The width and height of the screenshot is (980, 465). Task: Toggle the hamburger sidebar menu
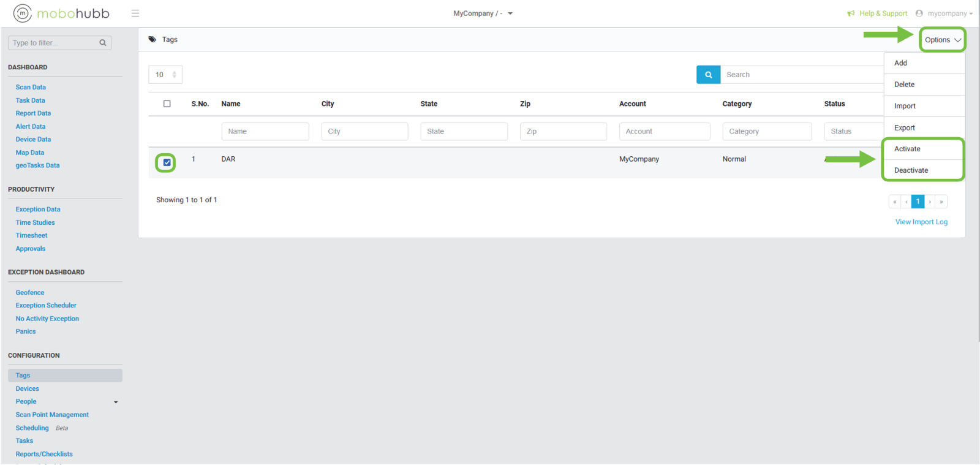[135, 13]
